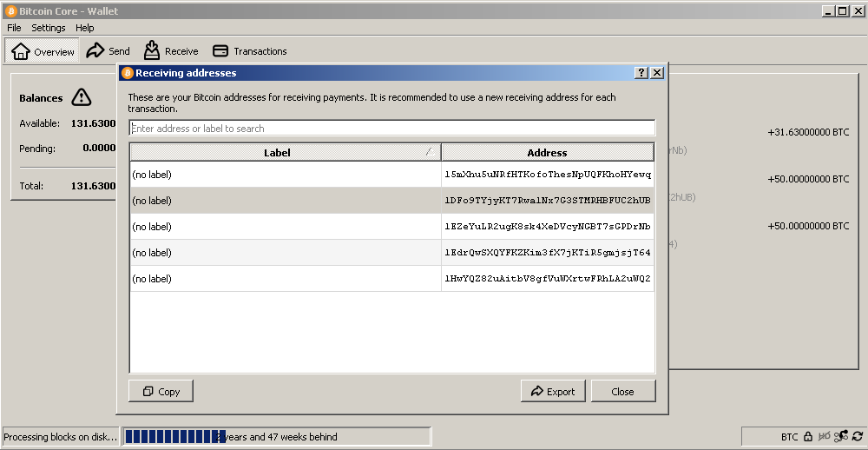Switch to the Send tab

point(108,51)
